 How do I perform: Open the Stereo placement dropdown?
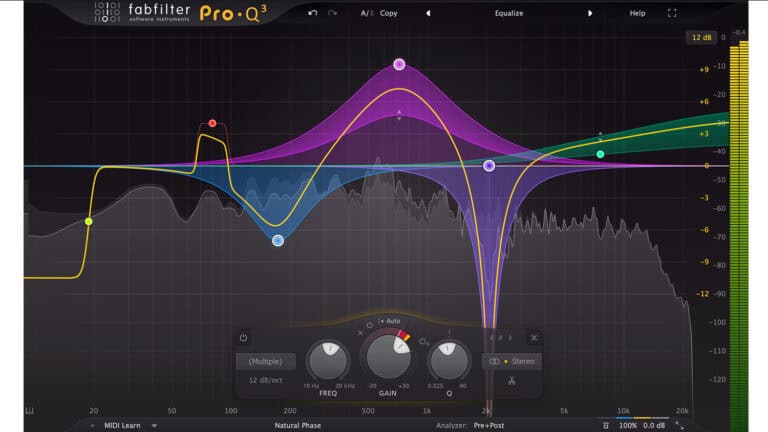[512, 361]
